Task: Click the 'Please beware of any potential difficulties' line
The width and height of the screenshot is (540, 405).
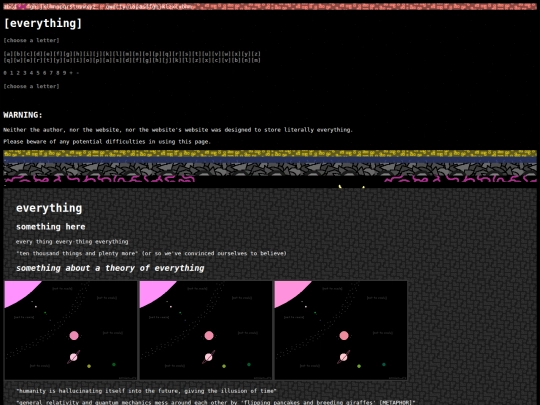Action: (x=107, y=142)
